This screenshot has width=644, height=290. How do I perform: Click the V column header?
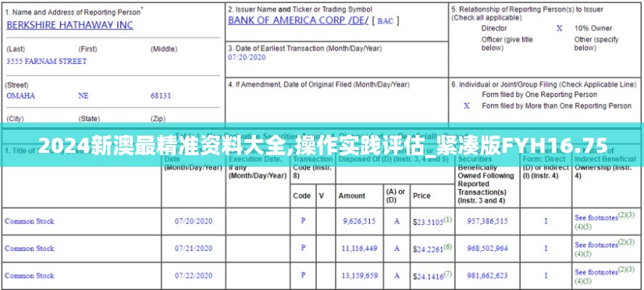tap(321, 196)
